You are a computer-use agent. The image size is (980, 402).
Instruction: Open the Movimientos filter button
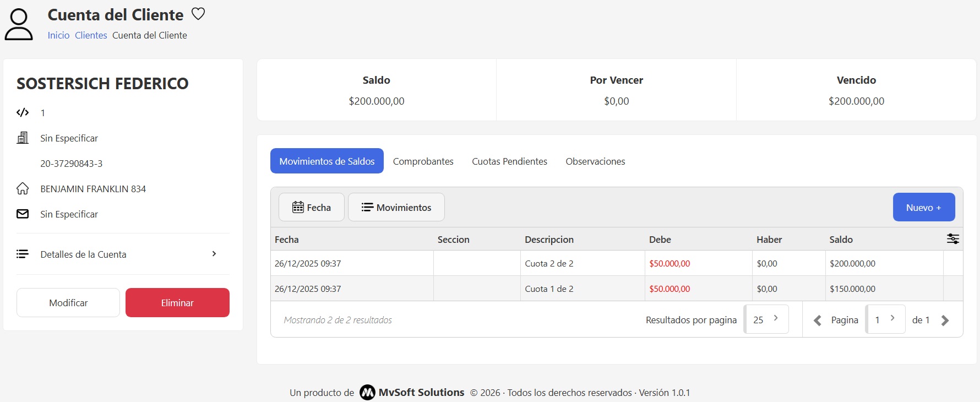pos(396,208)
